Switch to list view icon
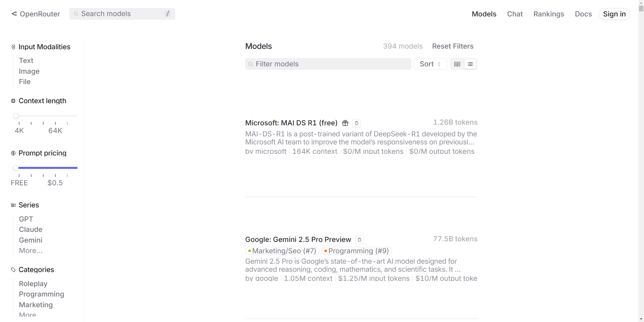The width and height of the screenshot is (644, 322). [470, 64]
